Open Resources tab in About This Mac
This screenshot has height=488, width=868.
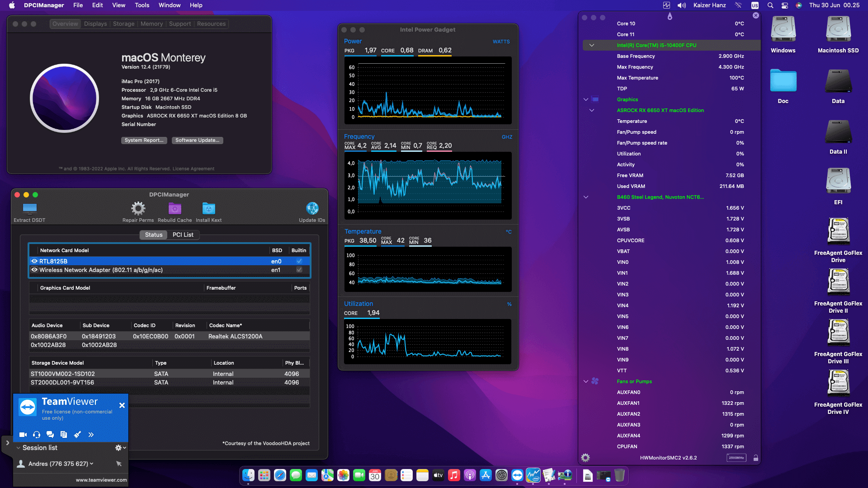click(211, 24)
